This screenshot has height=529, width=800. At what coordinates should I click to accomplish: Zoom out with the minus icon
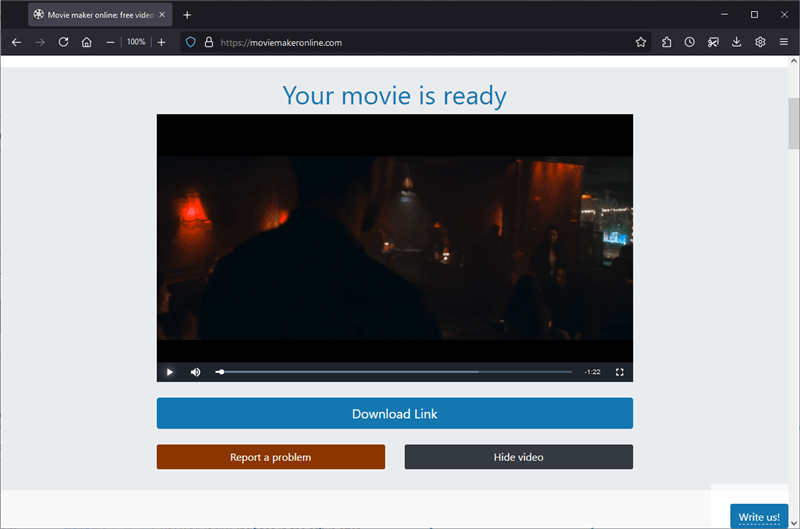(x=110, y=42)
